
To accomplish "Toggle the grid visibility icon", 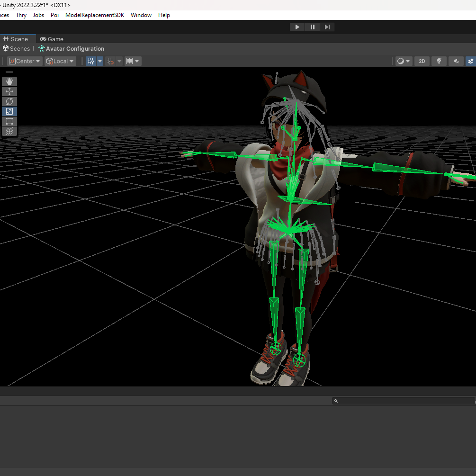I will 91,61.
